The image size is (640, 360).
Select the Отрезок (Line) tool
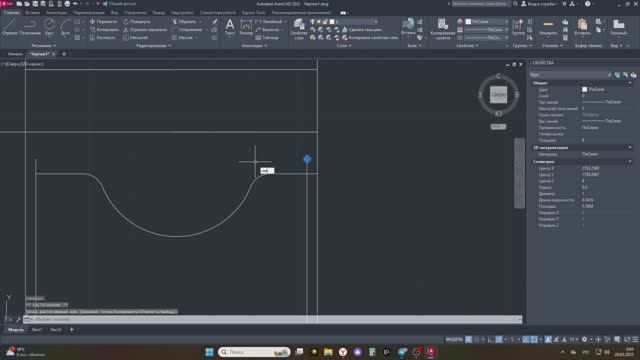click(9, 27)
